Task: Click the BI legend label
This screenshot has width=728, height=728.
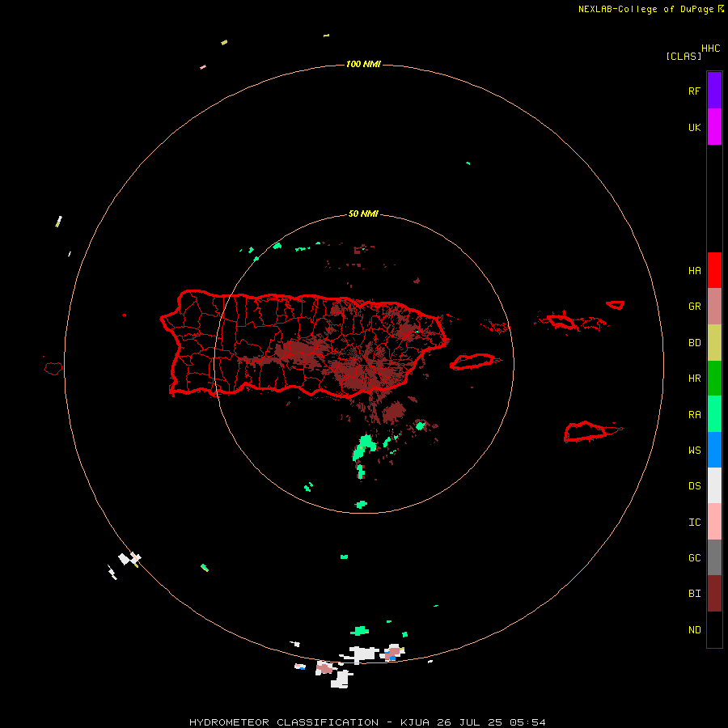Action: (694, 594)
